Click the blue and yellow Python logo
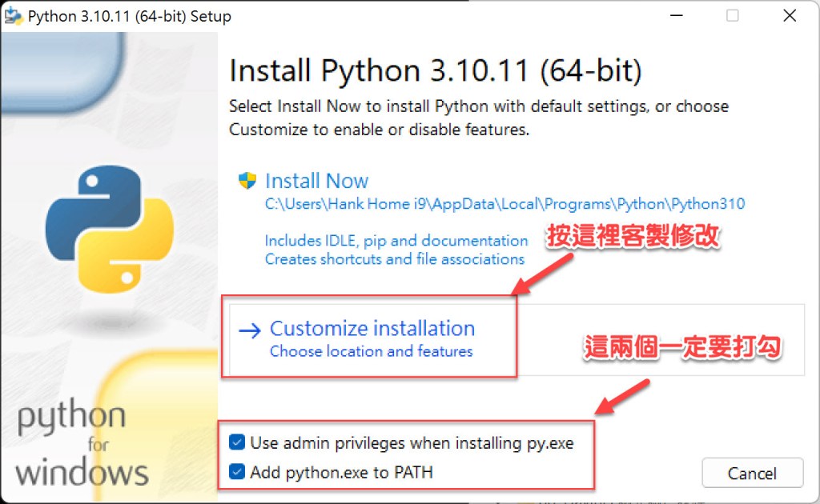 [110, 230]
